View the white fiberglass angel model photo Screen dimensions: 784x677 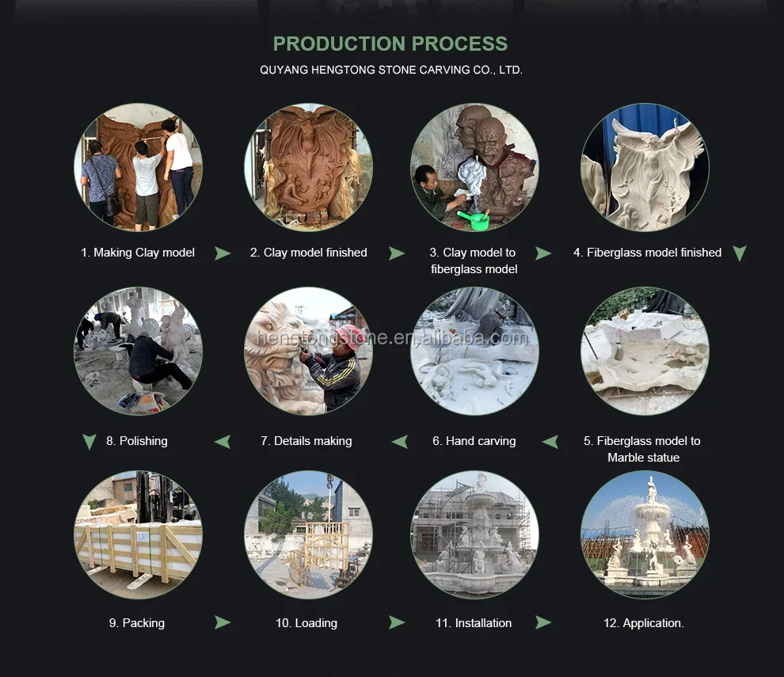point(645,168)
